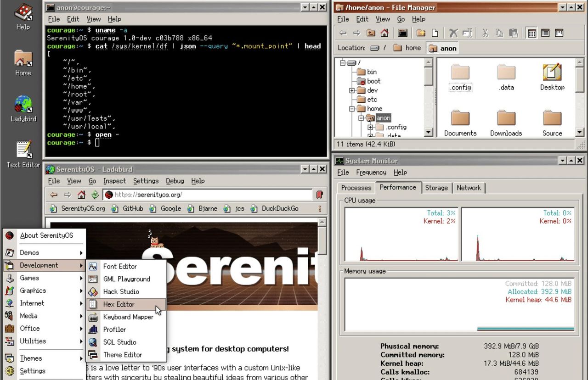Select the Source folder in File Manager
588x380 pixels.
point(552,123)
